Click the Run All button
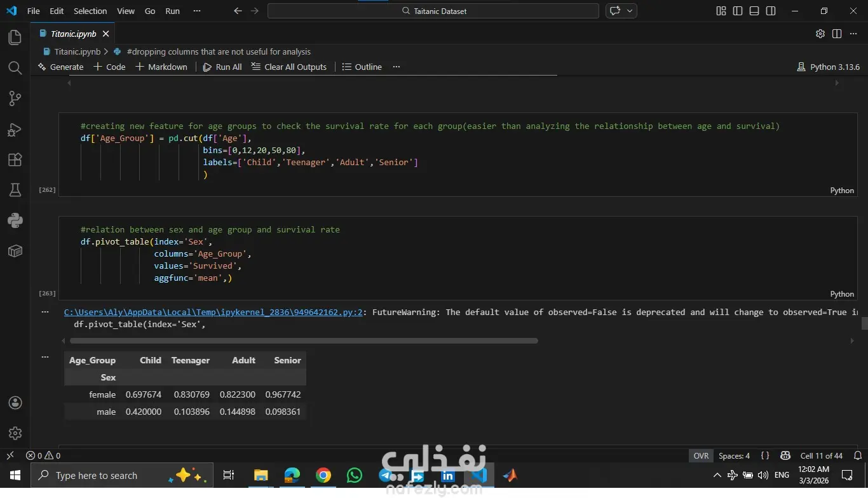This screenshot has width=868, height=498. [222, 67]
